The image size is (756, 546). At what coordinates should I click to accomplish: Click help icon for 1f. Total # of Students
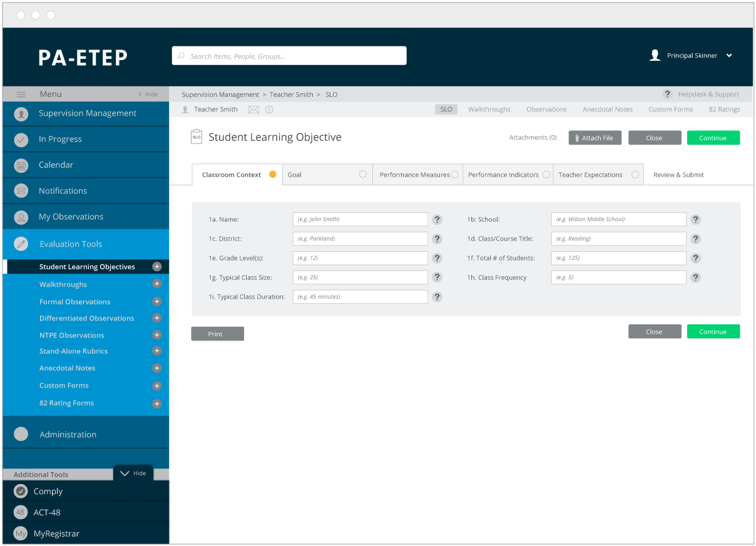point(696,259)
